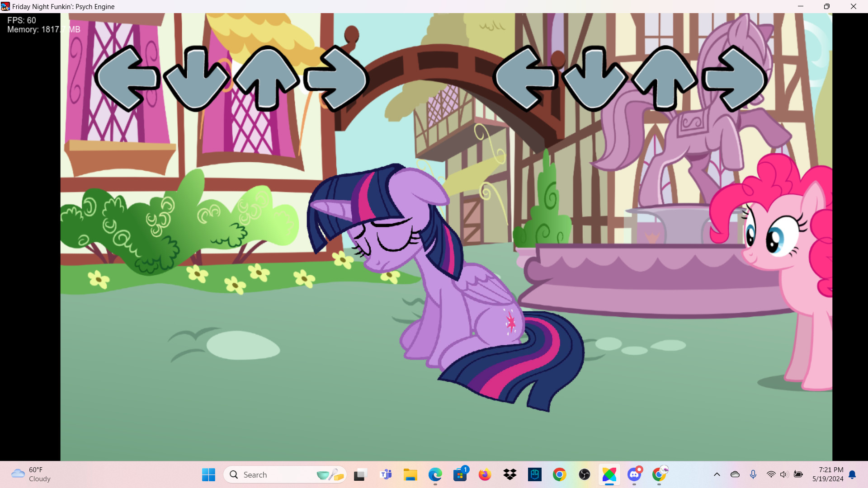868x488 pixels.
Task: Open Google Chrome from the taskbar
Action: coord(559,474)
